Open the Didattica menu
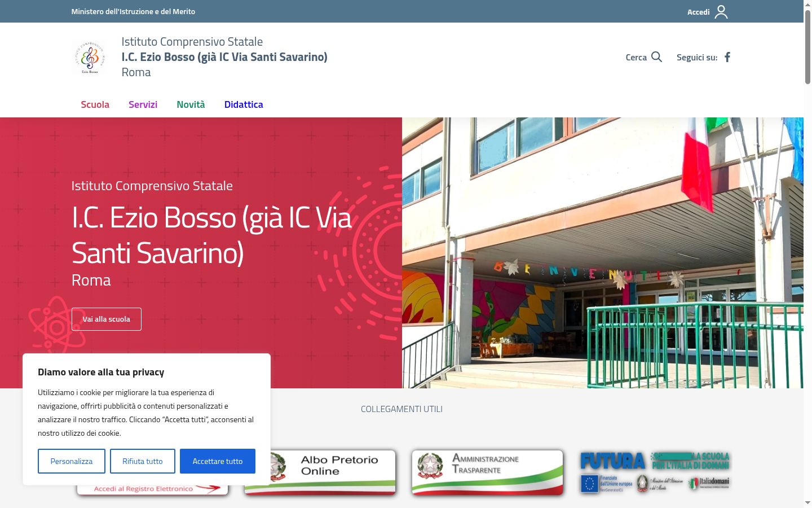 tap(244, 104)
